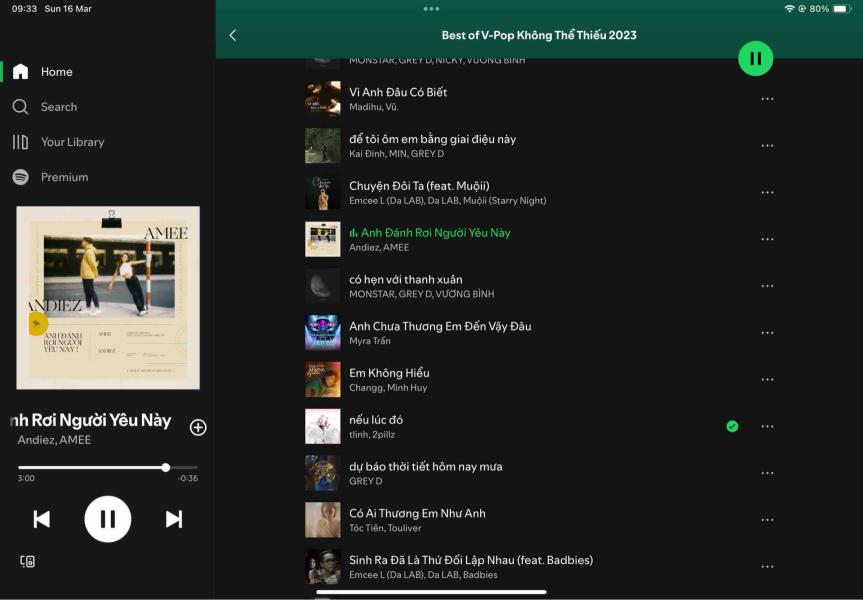Go to Home in sidebar

pos(57,72)
